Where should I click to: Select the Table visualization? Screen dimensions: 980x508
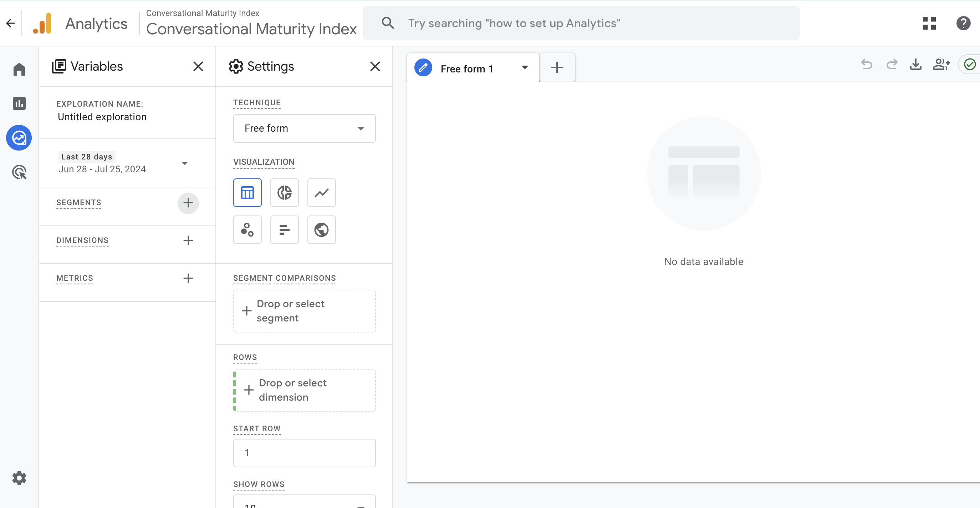pyautogui.click(x=247, y=193)
